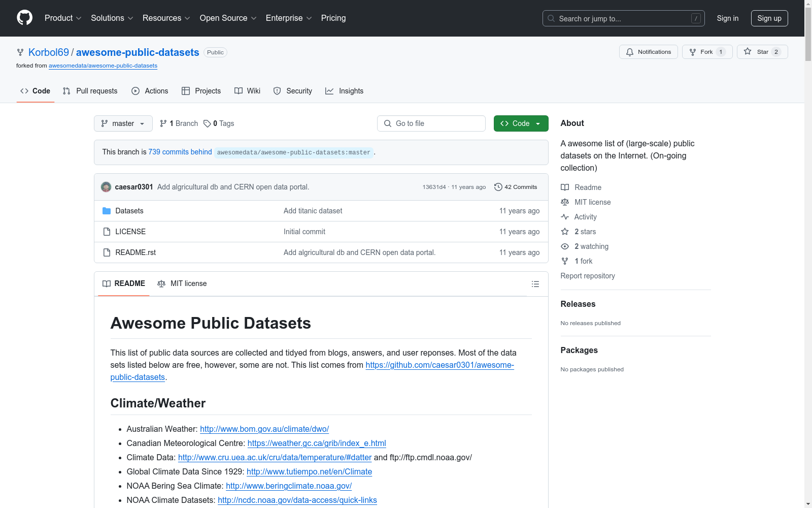Open the 42 Commits history
The width and height of the screenshot is (812, 508).
516,187
